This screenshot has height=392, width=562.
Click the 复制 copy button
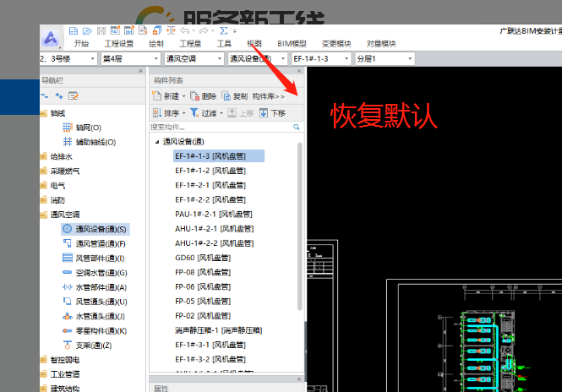click(x=235, y=96)
